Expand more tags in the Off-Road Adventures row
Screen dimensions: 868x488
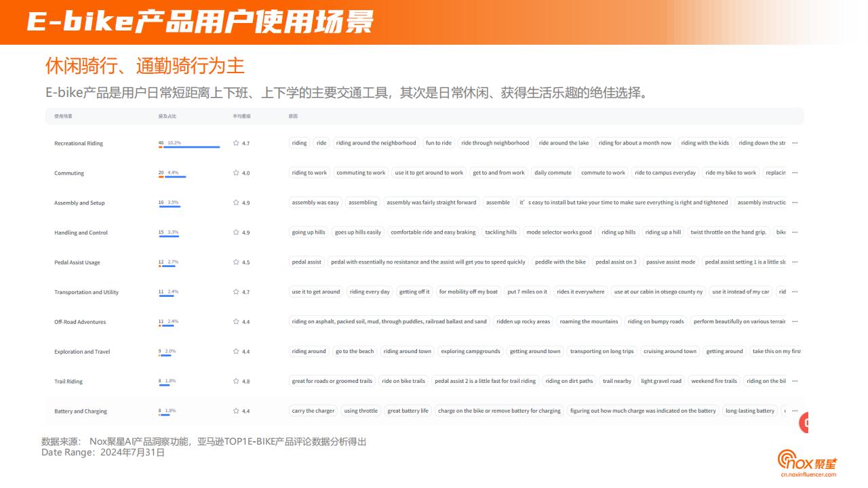(x=795, y=322)
